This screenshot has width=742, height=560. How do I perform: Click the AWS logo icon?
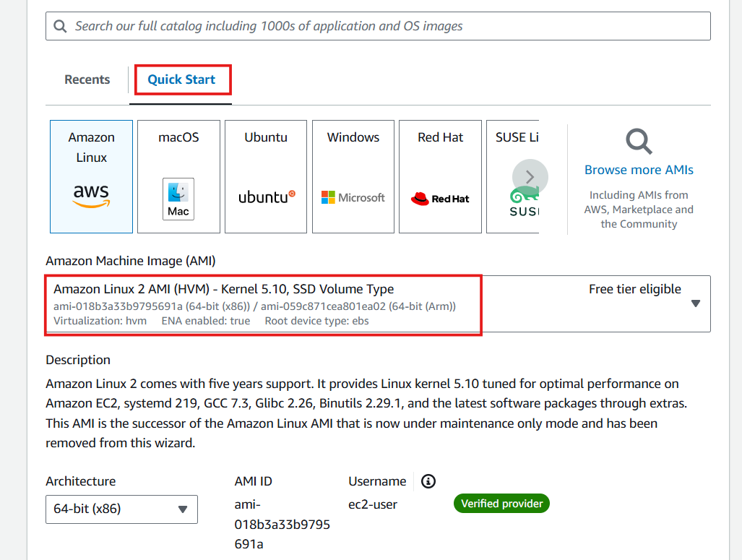point(91,196)
